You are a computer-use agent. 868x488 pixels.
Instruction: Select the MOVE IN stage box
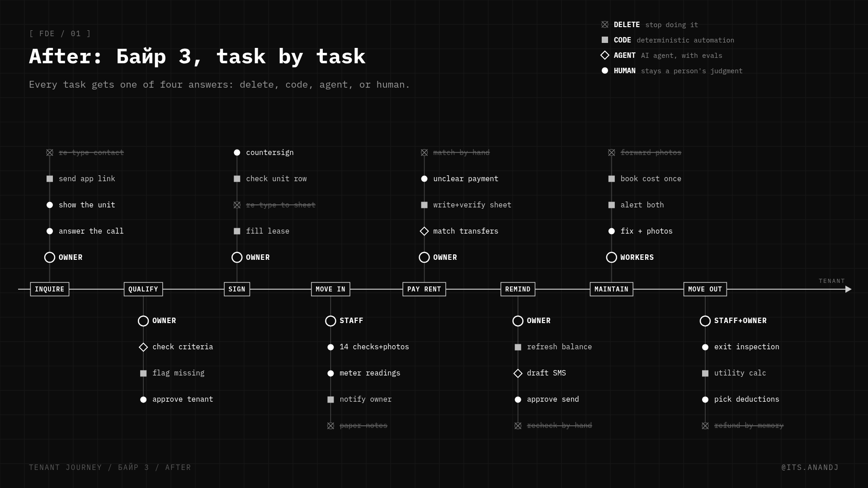pos(330,289)
